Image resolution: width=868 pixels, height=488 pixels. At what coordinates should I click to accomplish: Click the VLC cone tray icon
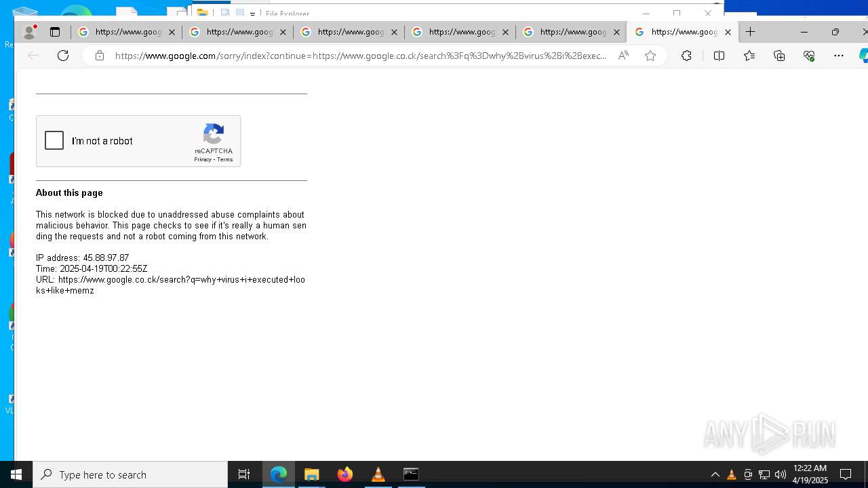point(731,474)
